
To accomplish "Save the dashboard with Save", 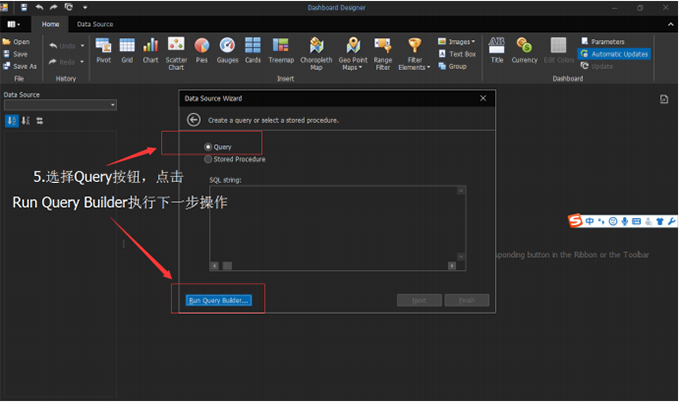I will 16,54.
